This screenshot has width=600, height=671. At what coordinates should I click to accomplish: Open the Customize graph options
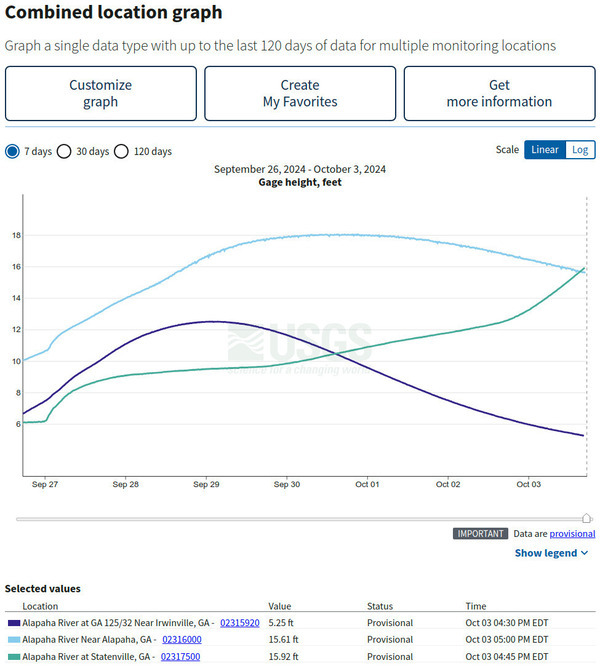101,93
